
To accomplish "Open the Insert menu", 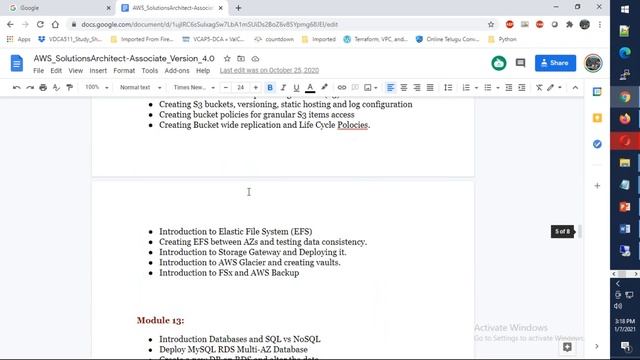I will coord(98,71).
